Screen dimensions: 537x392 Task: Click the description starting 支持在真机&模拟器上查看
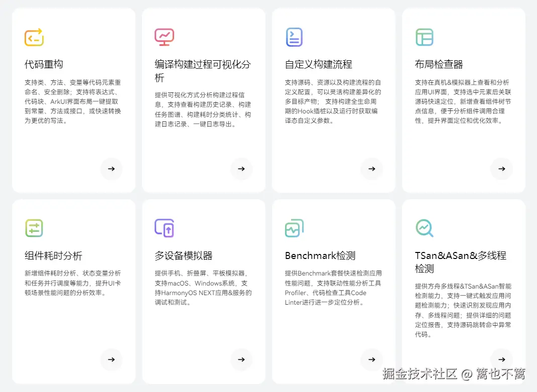click(463, 101)
